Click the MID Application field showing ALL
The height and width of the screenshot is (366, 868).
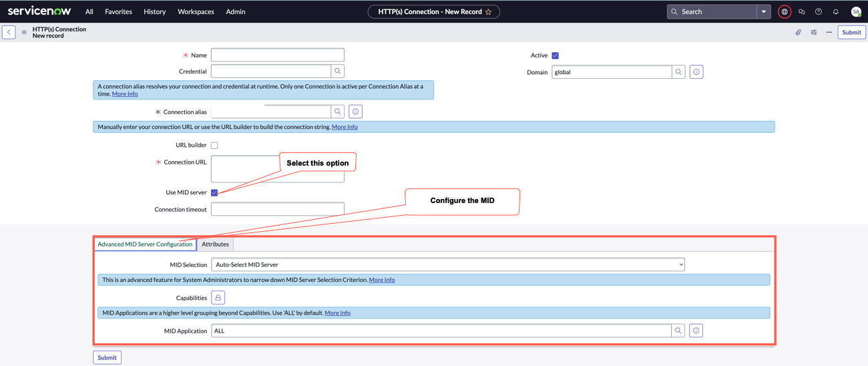[441, 331]
